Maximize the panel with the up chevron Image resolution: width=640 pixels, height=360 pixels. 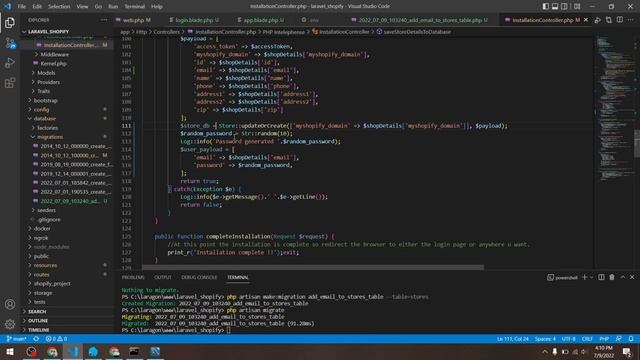click(622, 277)
